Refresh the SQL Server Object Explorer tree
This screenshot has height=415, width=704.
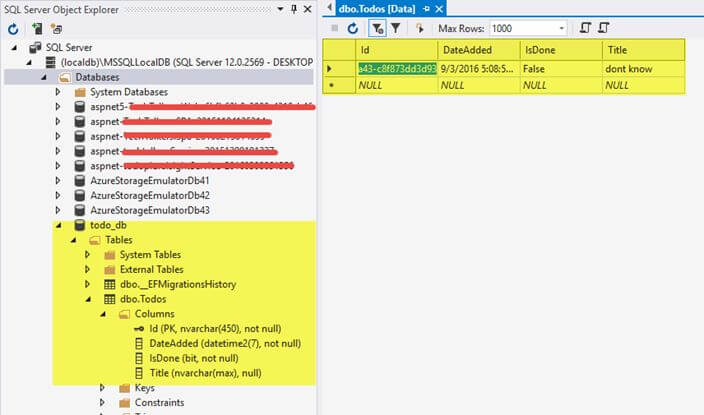[x=13, y=29]
